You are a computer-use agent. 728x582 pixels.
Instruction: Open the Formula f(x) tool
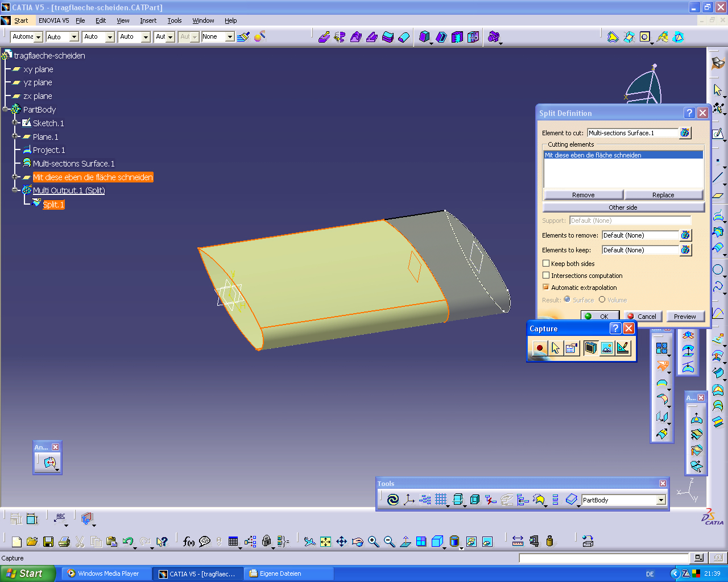coord(189,542)
